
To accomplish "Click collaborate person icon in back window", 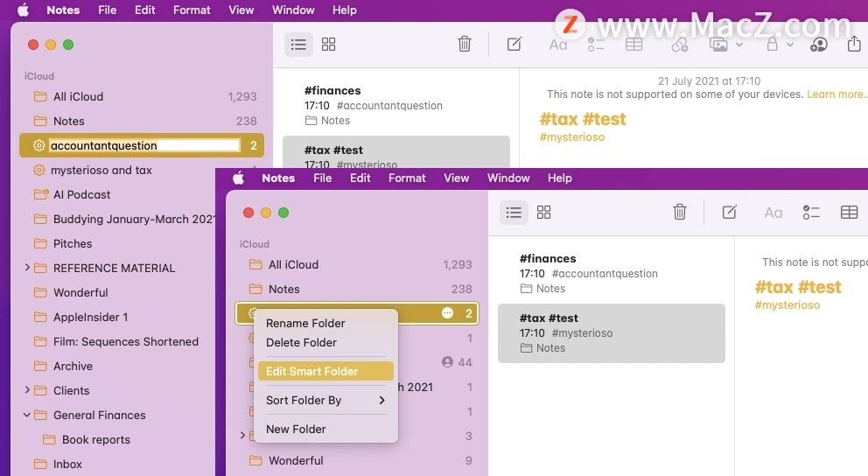I will [819, 45].
